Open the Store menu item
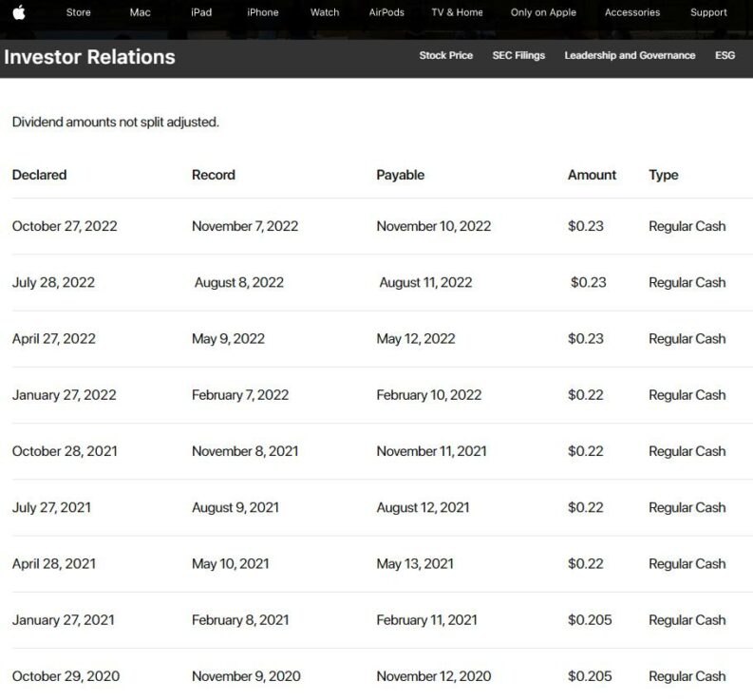753x700 pixels. click(x=78, y=12)
